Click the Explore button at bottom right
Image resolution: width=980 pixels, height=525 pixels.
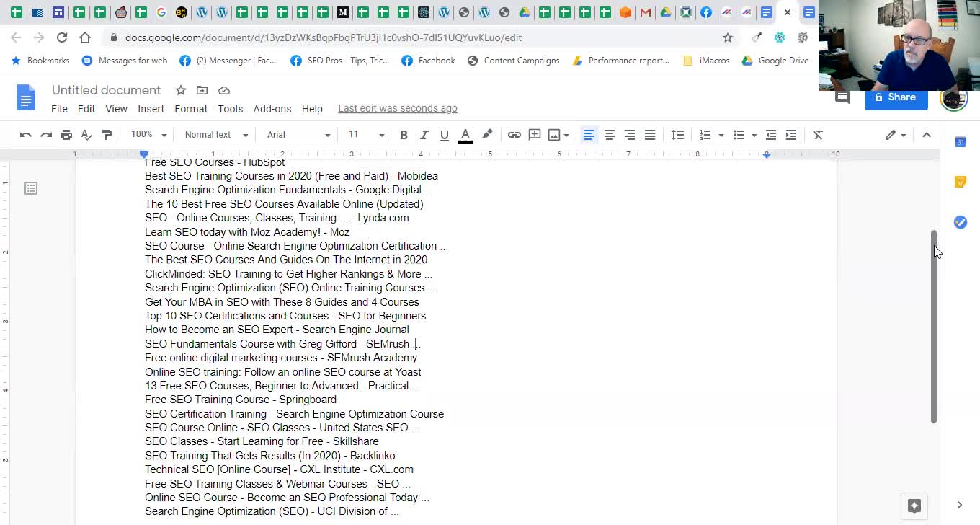914,506
